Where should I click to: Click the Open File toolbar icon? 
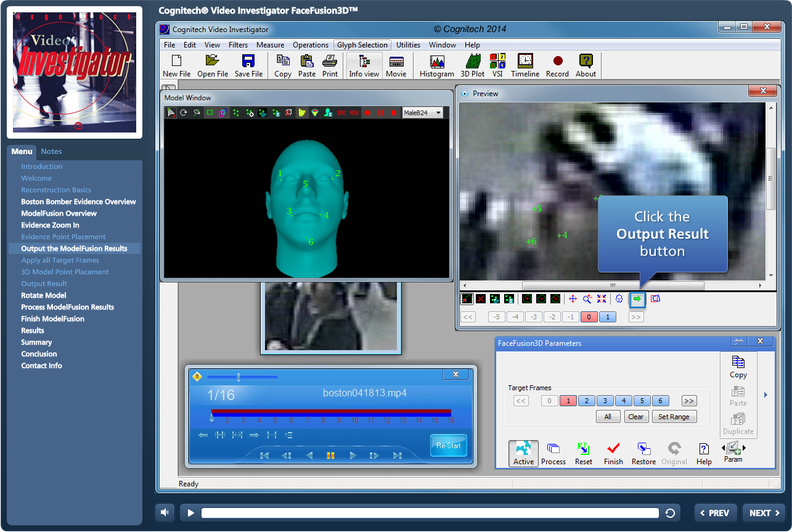(213, 66)
